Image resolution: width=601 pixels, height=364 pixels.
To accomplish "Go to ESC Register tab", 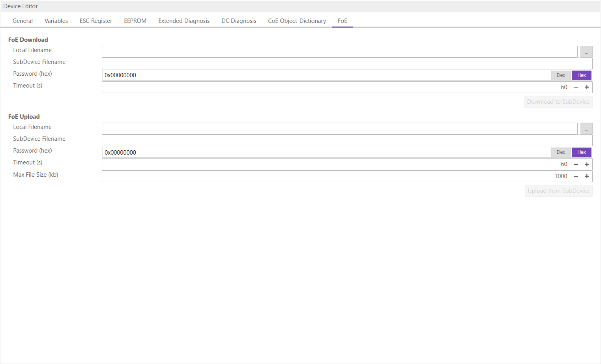I will pos(96,21).
